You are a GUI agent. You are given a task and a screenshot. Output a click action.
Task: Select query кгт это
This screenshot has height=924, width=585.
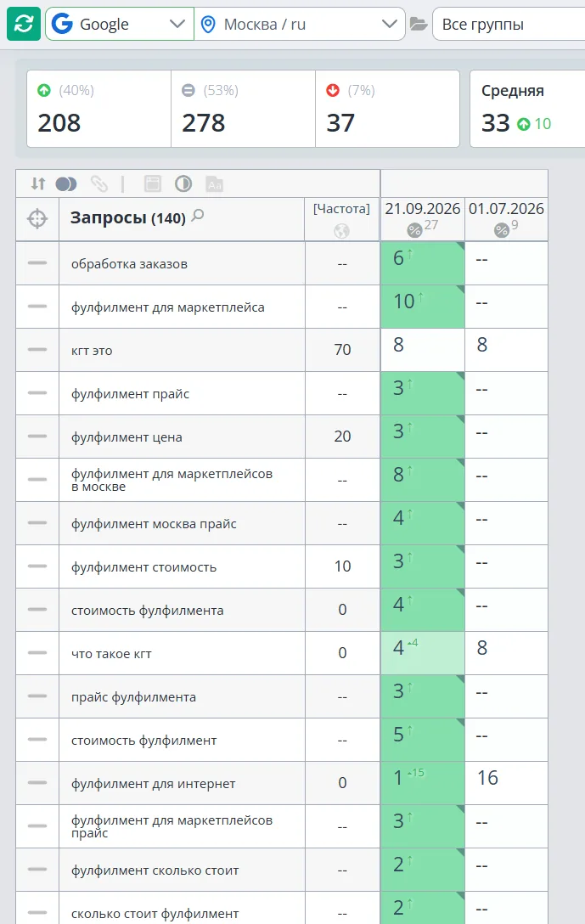click(x=92, y=351)
